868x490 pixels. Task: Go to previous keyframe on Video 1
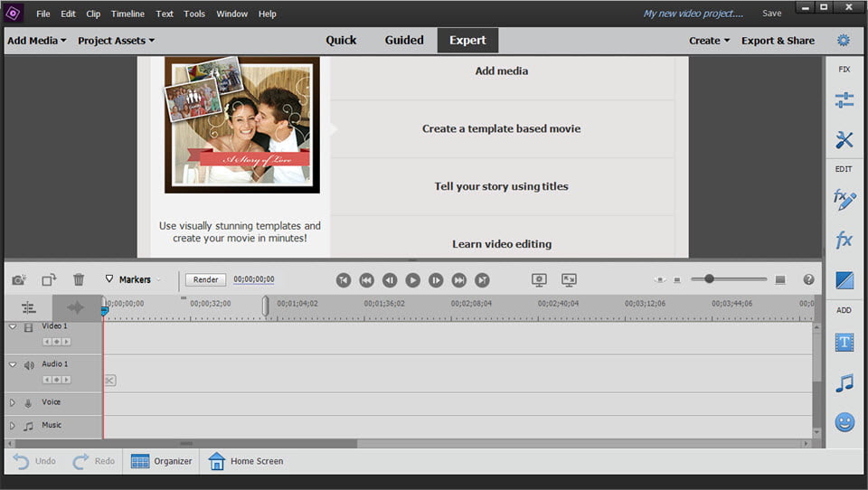(47, 342)
